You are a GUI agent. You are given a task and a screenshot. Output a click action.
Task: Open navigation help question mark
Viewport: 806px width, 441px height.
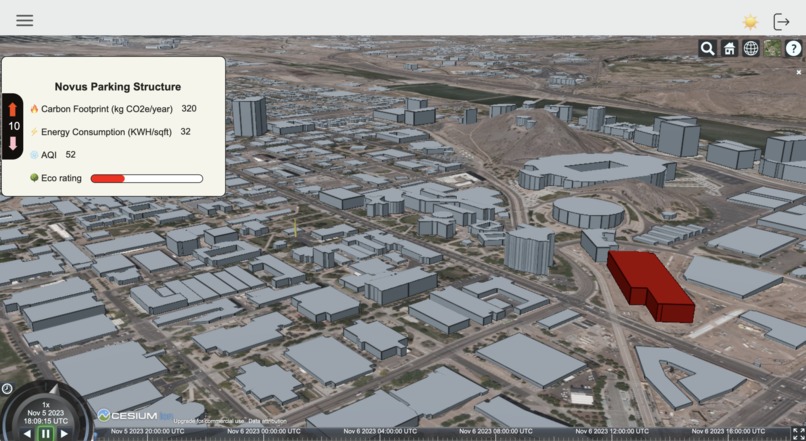point(793,48)
